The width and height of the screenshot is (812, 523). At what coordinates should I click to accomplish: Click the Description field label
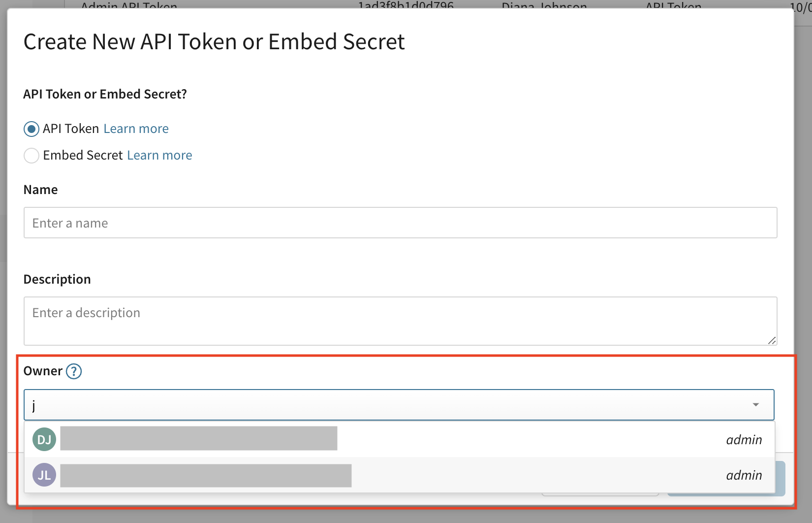(x=57, y=280)
